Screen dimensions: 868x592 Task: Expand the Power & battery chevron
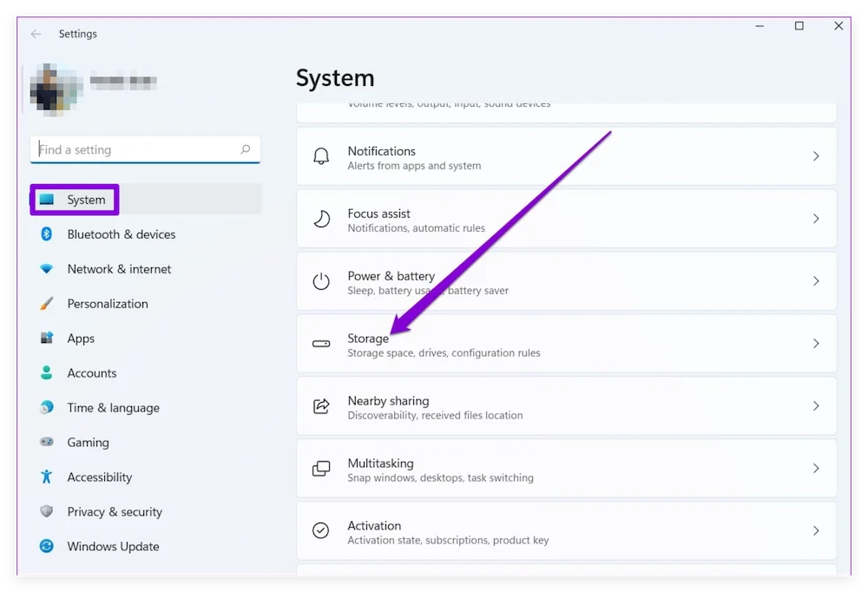816,280
